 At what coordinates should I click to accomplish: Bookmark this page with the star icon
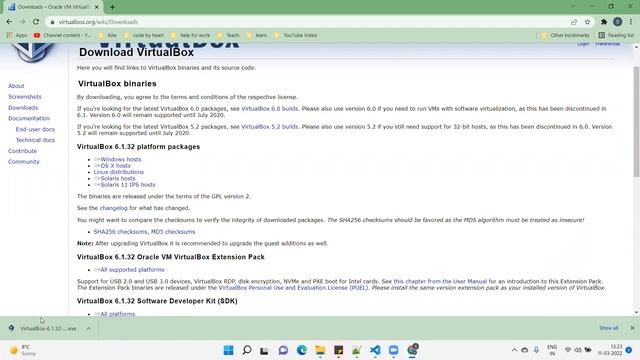[587, 22]
